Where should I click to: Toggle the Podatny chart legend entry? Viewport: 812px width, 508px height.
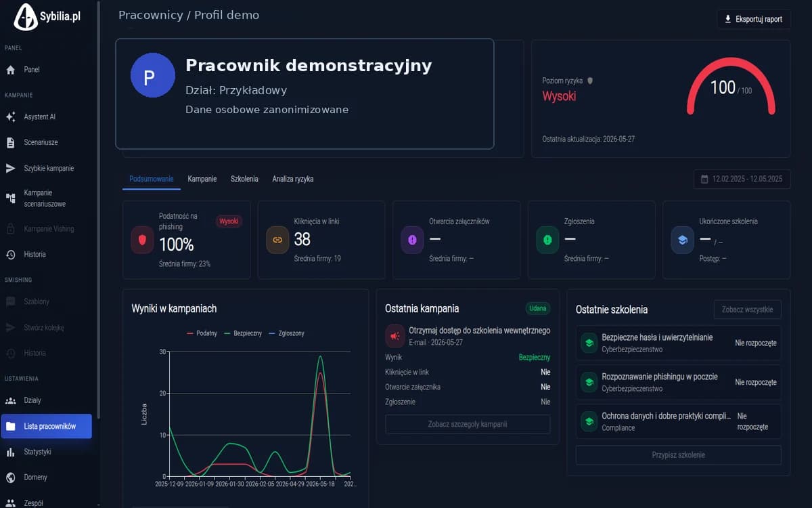coord(202,334)
